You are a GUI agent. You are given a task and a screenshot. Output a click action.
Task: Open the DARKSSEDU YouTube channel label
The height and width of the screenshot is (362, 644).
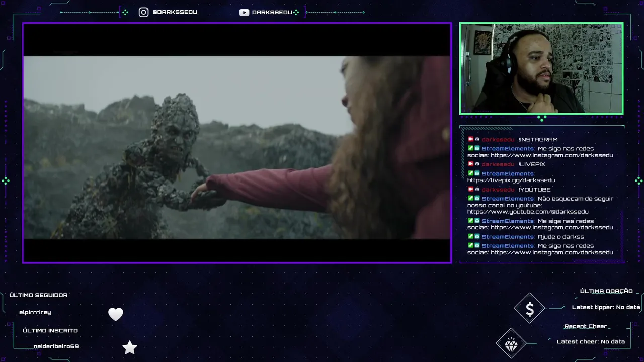coord(272,12)
